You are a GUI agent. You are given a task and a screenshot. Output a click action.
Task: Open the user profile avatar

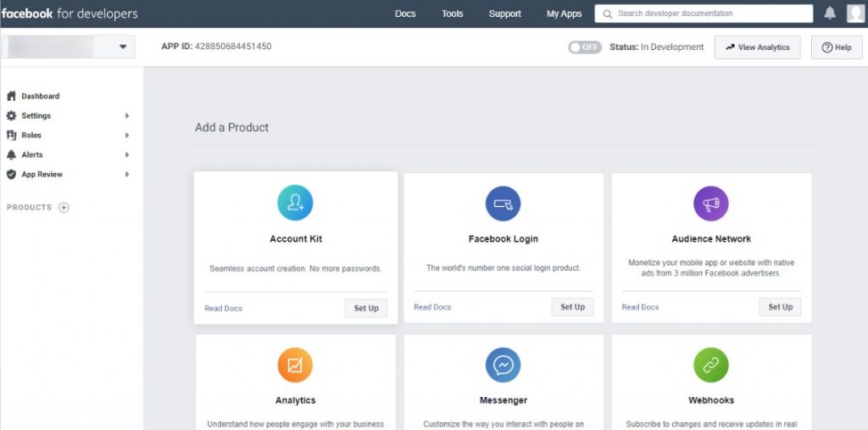(855, 14)
